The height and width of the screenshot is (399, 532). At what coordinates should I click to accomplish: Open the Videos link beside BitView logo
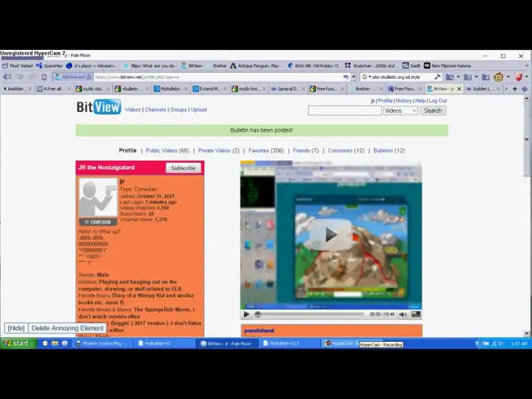click(132, 110)
